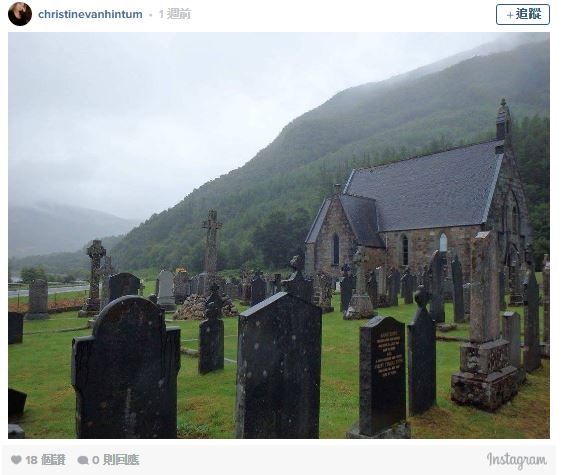Open the 18 個讚 likes count

(x=45, y=460)
